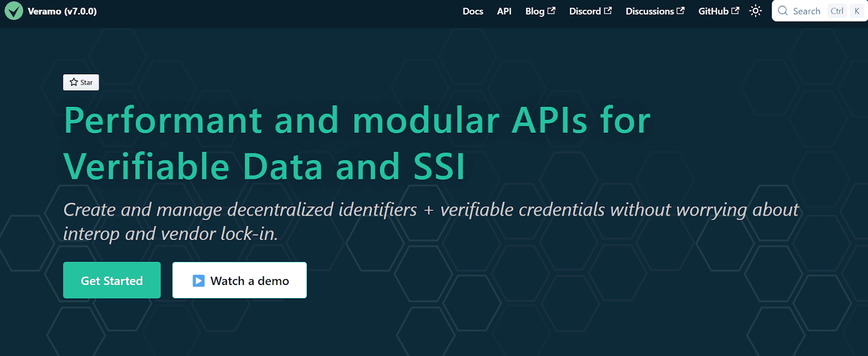Screen dimensions: 868x356
Task: Click the Veramo checkmark logo icon
Action: [x=14, y=11]
